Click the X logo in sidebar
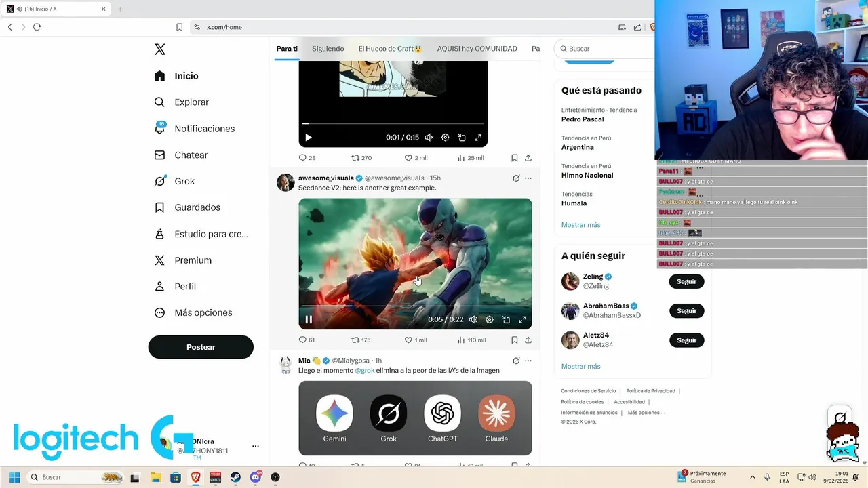Image resolution: width=868 pixels, height=488 pixels. 160,49
